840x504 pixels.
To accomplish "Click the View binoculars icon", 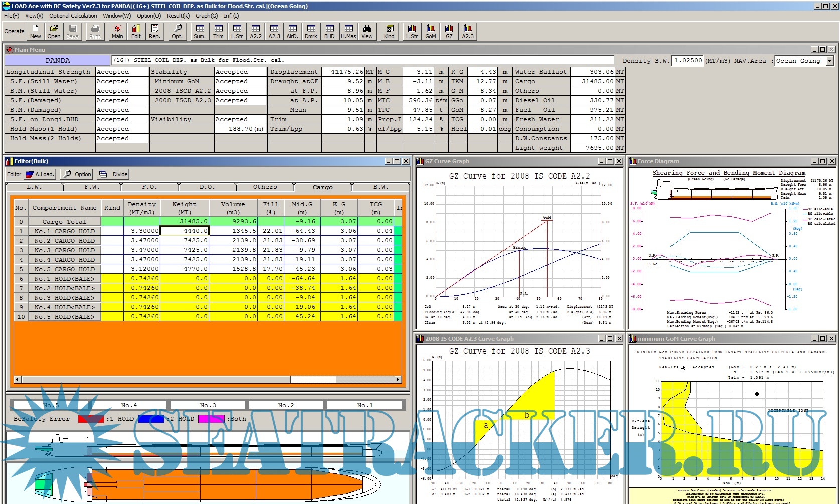I will 367,31.
